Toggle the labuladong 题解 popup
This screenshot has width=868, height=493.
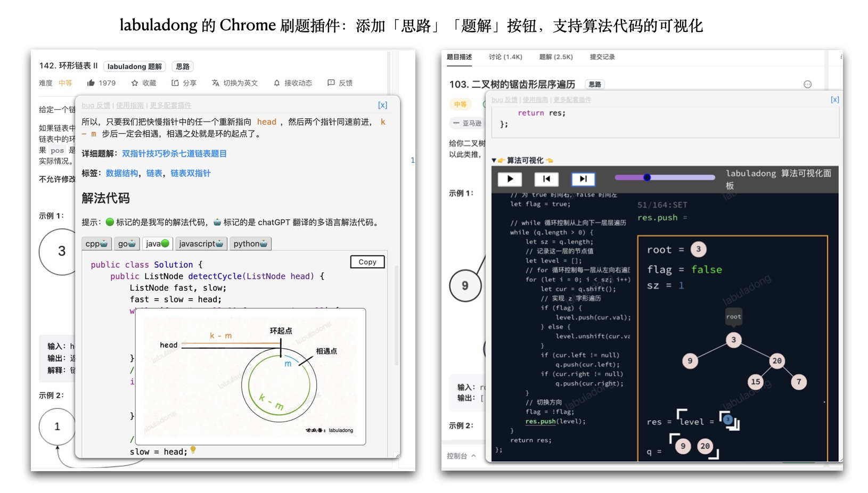tap(135, 66)
